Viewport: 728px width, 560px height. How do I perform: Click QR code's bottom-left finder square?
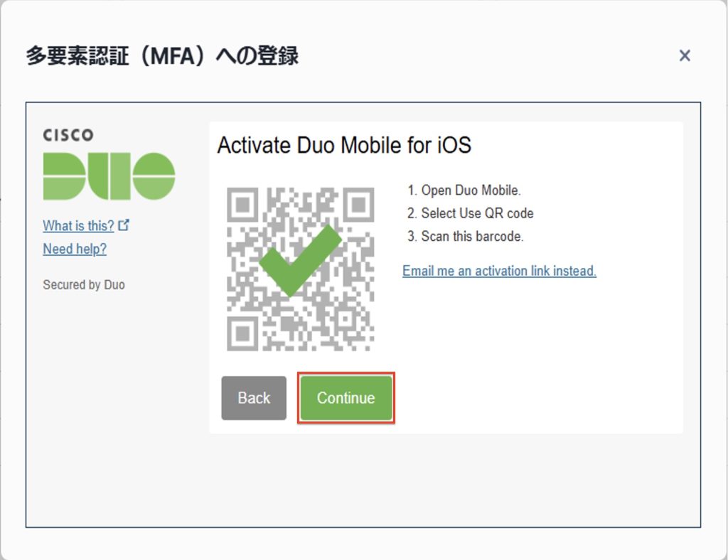click(x=242, y=334)
